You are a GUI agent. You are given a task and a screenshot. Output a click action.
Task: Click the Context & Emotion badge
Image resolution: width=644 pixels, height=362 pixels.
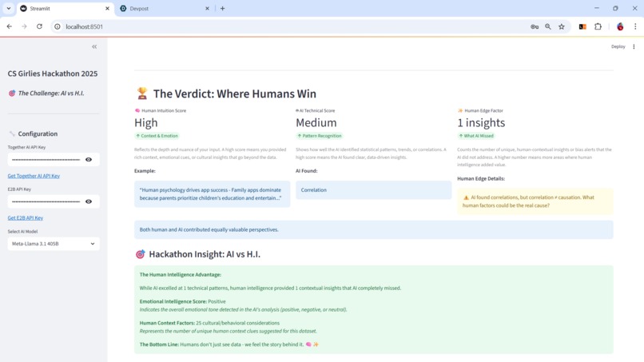pyautogui.click(x=157, y=136)
